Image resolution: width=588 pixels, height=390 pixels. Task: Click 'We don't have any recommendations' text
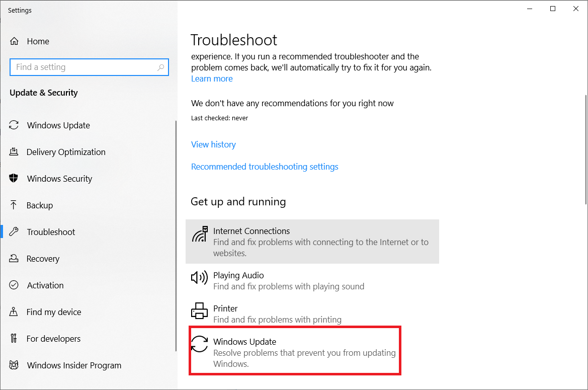[293, 104]
